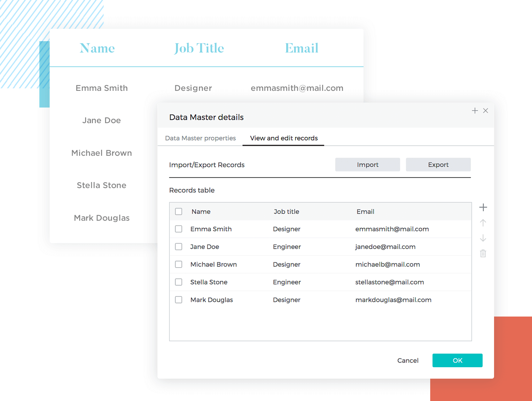Check the Emma Smith record checkbox
532x401 pixels.
(x=179, y=229)
